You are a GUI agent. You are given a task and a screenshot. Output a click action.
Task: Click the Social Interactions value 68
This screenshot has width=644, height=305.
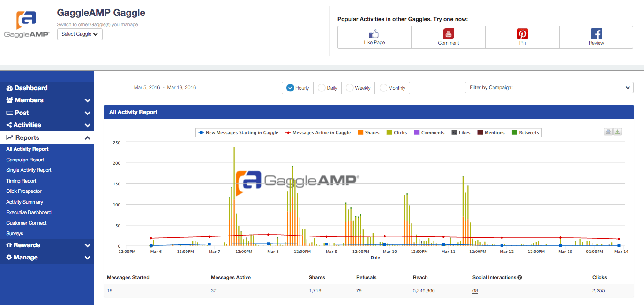pyautogui.click(x=475, y=291)
